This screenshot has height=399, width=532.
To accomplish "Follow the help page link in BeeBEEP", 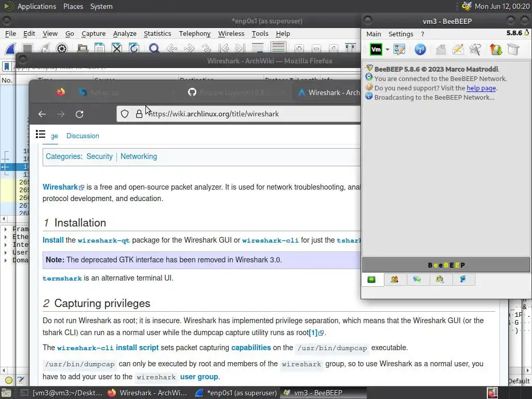I will pyautogui.click(x=481, y=88).
